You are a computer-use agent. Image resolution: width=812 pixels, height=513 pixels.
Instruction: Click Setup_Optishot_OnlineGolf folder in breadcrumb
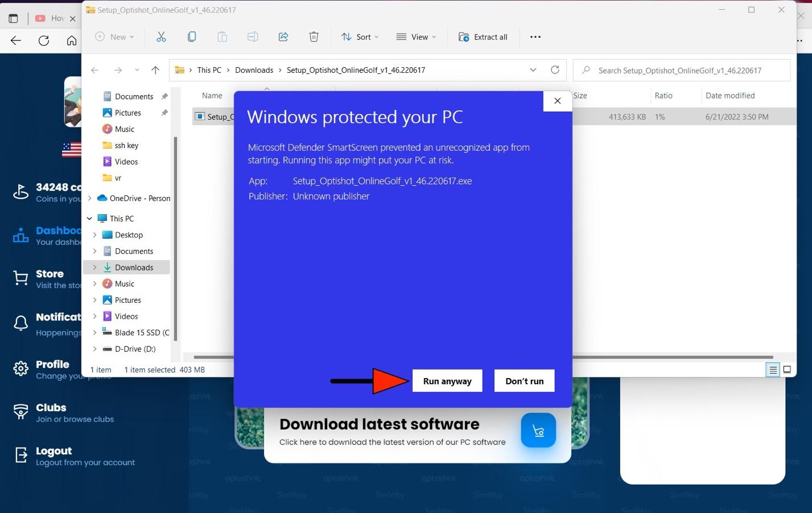(356, 70)
